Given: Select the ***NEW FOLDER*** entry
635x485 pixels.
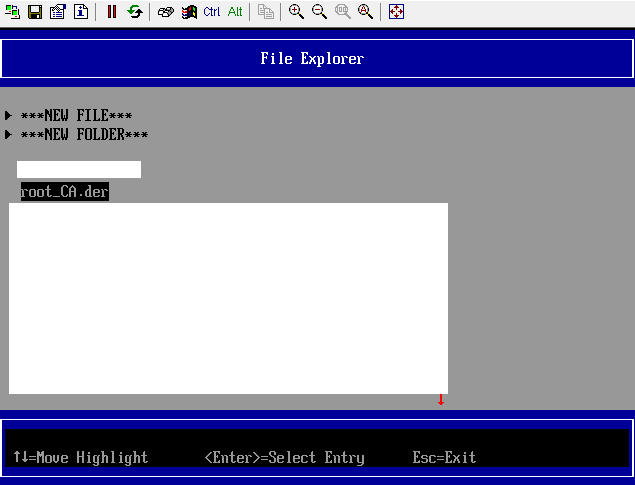Looking at the screenshot, I should pyautogui.click(x=84, y=135).
